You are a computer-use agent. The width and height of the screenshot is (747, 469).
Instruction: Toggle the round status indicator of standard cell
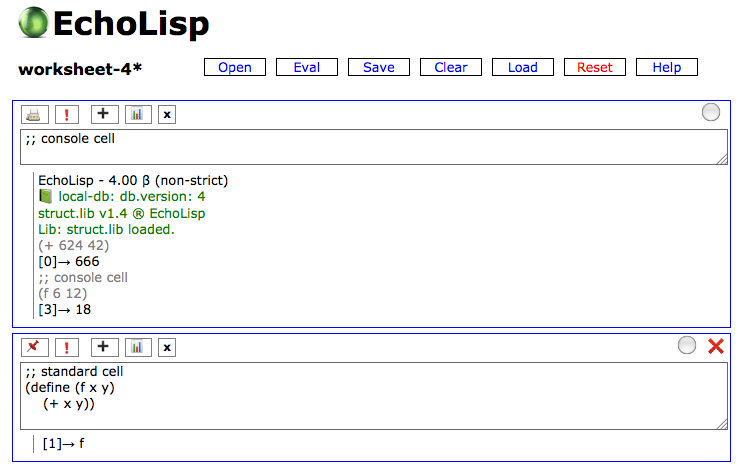click(x=686, y=345)
